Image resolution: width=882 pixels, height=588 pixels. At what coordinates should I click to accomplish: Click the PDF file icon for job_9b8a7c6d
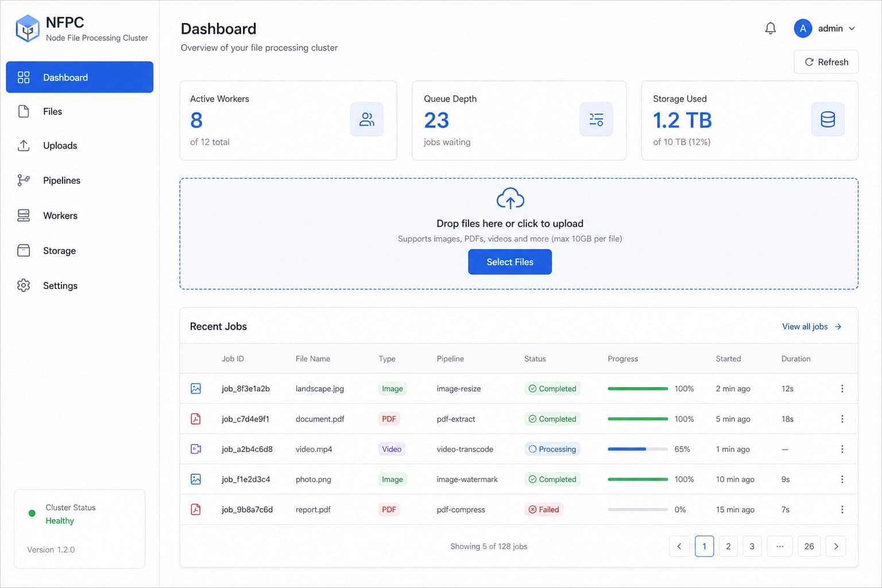[196, 509]
